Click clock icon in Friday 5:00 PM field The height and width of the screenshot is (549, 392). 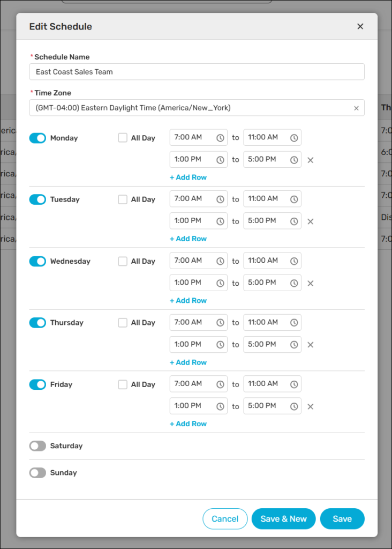(294, 406)
